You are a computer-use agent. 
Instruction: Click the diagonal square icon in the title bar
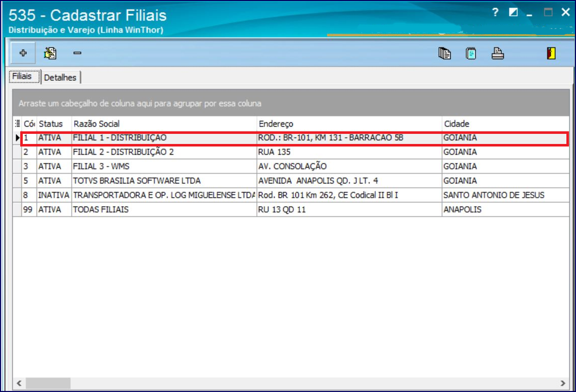tap(513, 13)
